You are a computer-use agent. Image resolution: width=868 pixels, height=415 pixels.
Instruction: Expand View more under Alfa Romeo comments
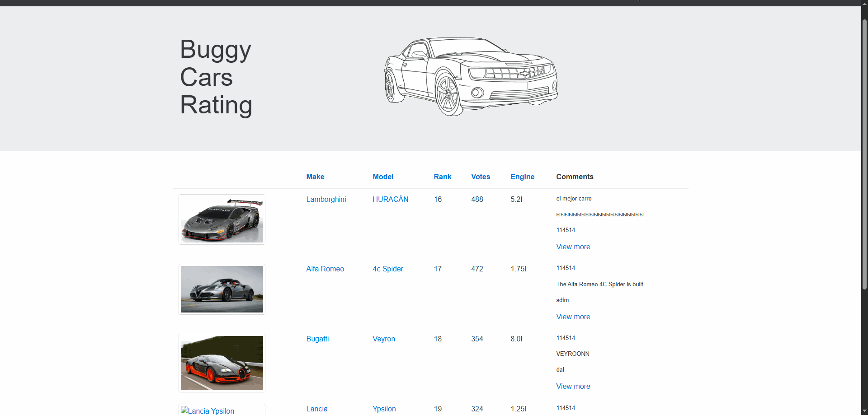point(573,317)
